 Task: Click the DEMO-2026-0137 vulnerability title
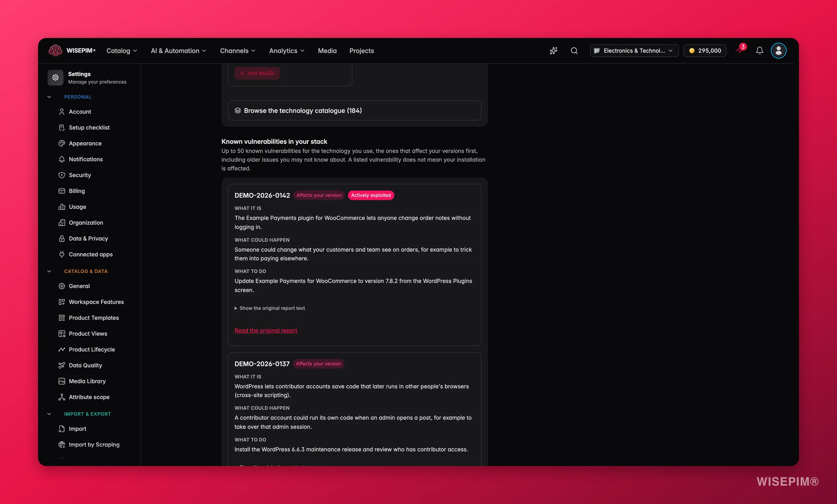coord(262,364)
